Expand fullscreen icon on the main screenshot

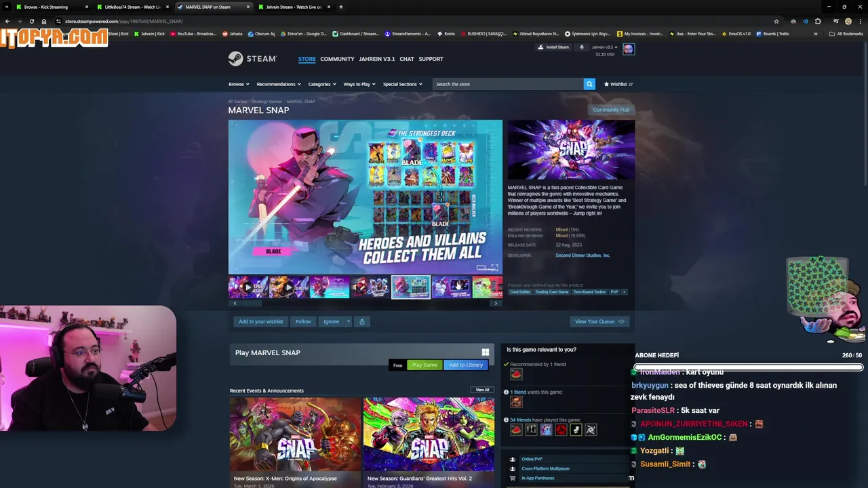click(x=494, y=267)
